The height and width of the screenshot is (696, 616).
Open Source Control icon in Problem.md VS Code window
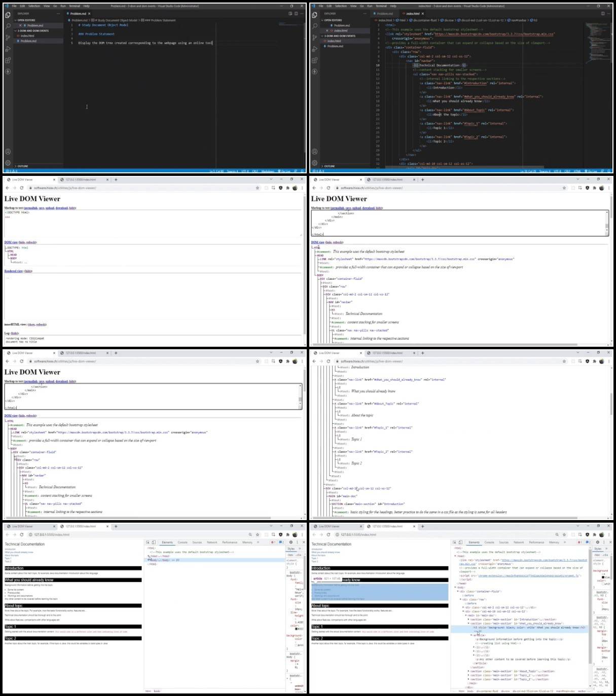(x=8, y=37)
